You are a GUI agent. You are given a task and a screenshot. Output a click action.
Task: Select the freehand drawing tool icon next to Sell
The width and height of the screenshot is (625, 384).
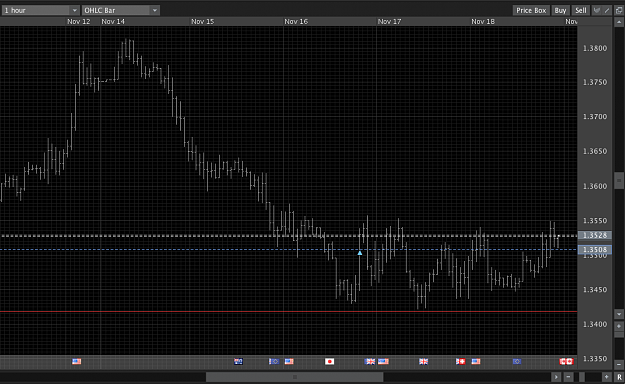[x=597, y=10]
